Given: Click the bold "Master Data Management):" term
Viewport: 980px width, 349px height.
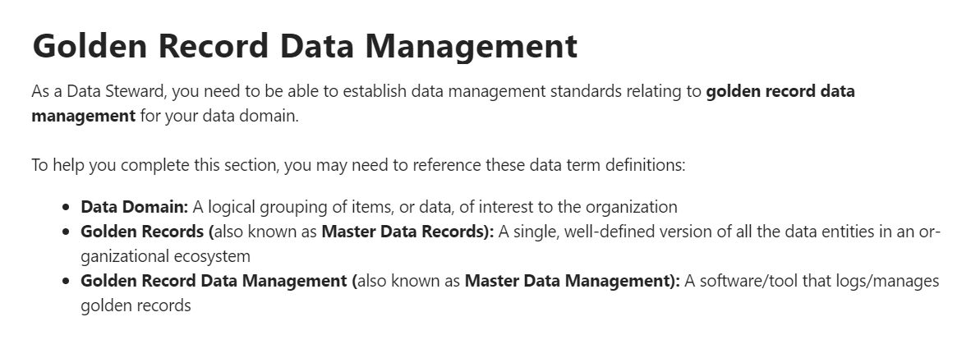Looking at the screenshot, I should (x=572, y=281).
